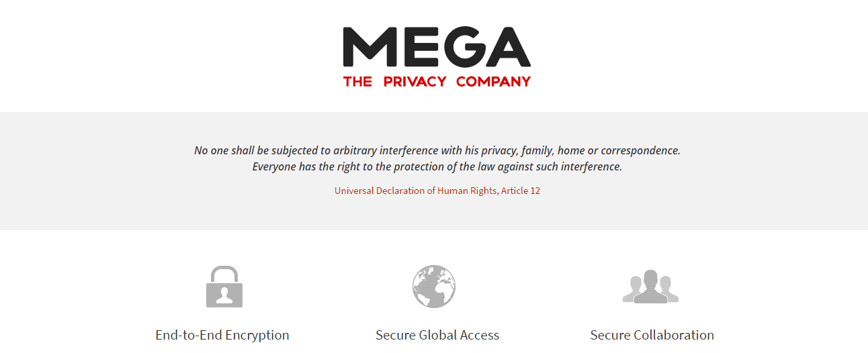Click the End-to-End Encryption heading

pyautogui.click(x=222, y=335)
